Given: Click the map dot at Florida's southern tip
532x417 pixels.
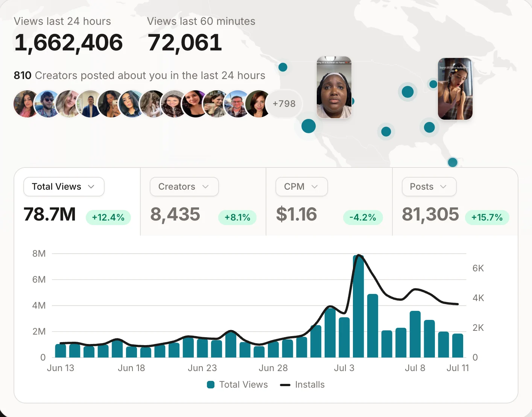Looking at the screenshot, I should (453, 162).
